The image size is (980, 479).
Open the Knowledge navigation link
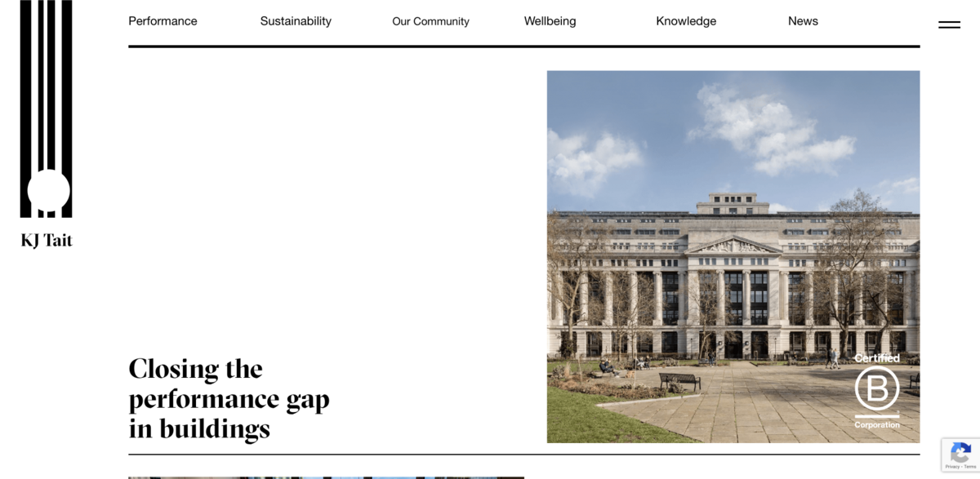tap(686, 21)
